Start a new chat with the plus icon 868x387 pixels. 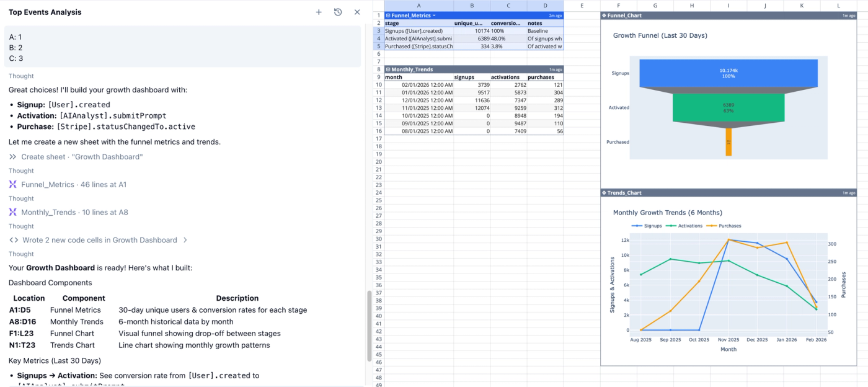[319, 12]
